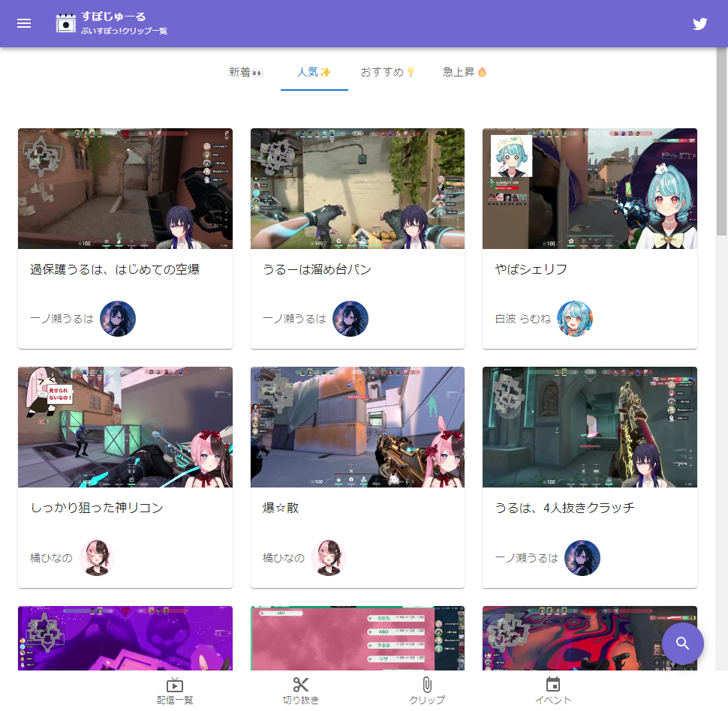Click 橘ひなの avatar on 爆☆散 card

(329, 558)
